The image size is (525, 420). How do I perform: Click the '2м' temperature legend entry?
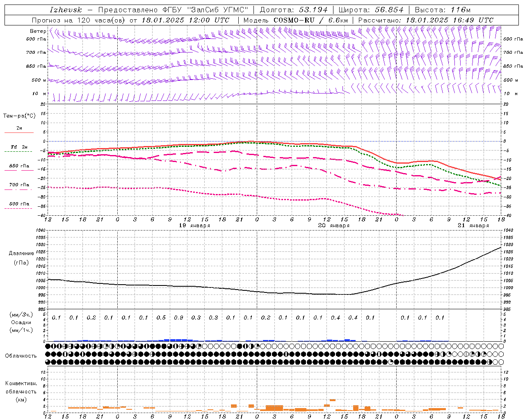pos(19,128)
